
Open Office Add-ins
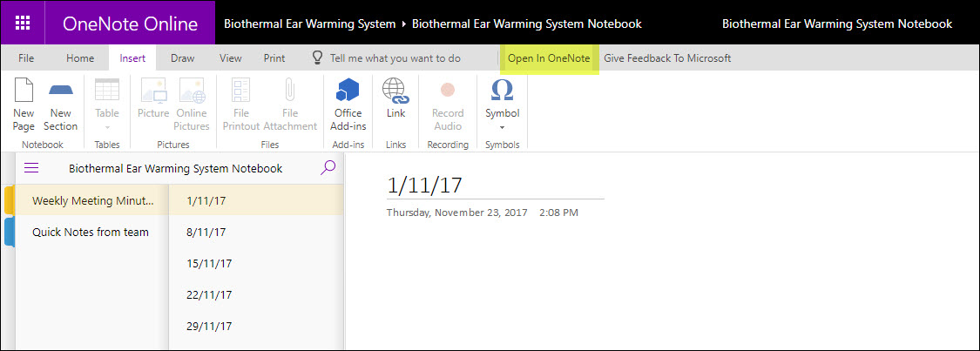click(x=348, y=104)
